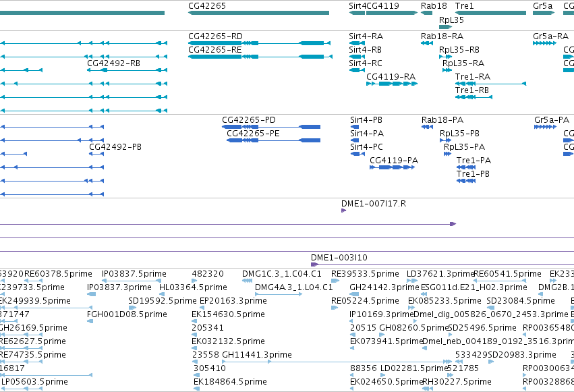Screen dimensions: 574x392
Task: Select the RE60378.5prime EST label
Action: pos(58,274)
